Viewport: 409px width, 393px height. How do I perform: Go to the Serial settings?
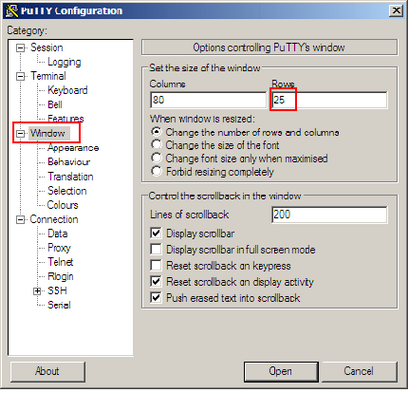click(59, 305)
